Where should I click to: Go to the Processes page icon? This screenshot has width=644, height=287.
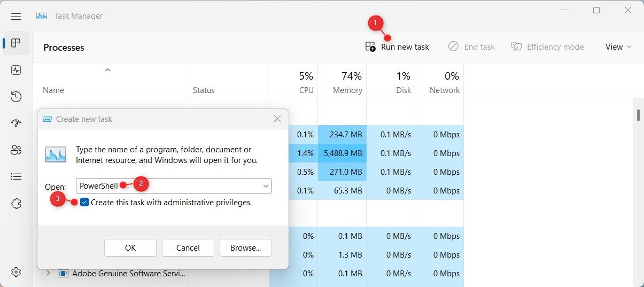tap(16, 43)
